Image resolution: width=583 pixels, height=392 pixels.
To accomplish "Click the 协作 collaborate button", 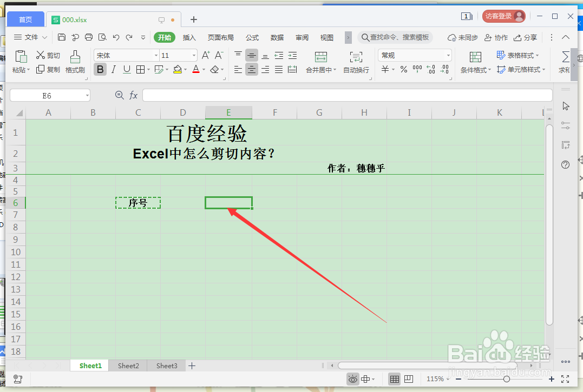I will (x=496, y=37).
